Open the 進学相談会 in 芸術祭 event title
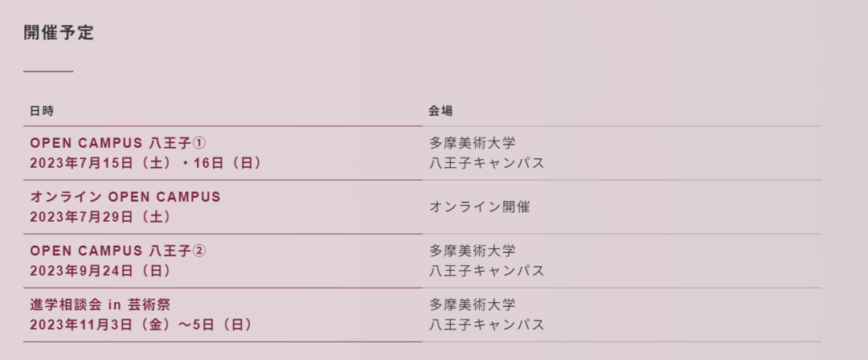 click(100, 305)
